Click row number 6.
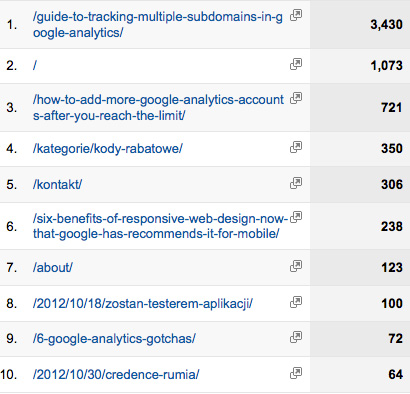 point(12,226)
